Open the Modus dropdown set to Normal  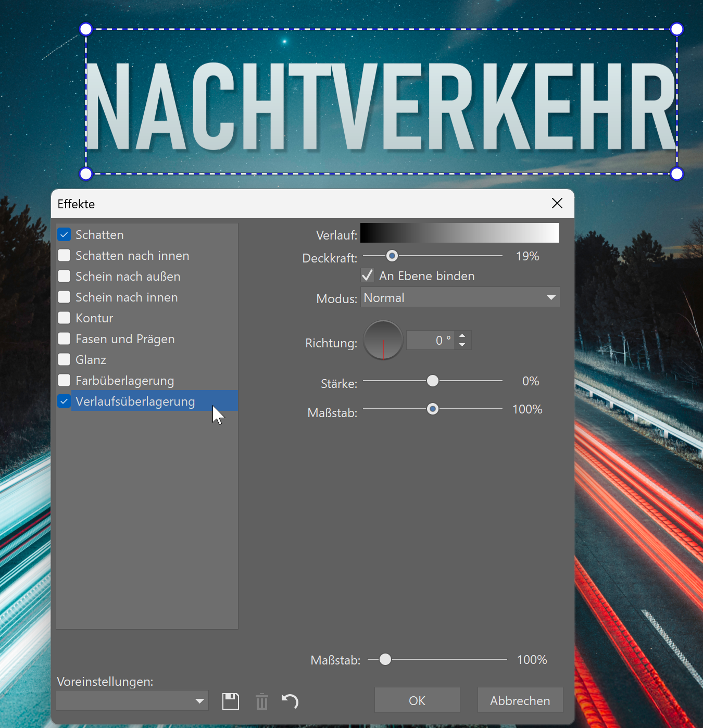pos(460,297)
